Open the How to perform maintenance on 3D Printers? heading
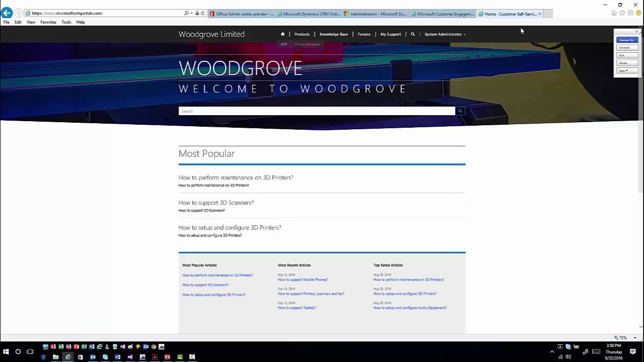644x362 pixels. click(x=235, y=177)
